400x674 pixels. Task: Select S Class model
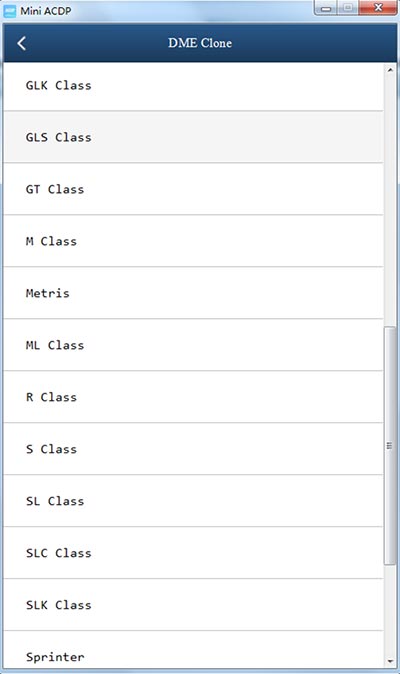coord(193,449)
